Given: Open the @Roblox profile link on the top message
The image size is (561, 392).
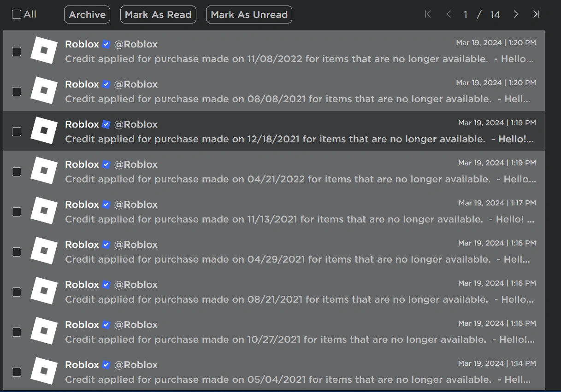Looking at the screenshot, I should 136,44.
